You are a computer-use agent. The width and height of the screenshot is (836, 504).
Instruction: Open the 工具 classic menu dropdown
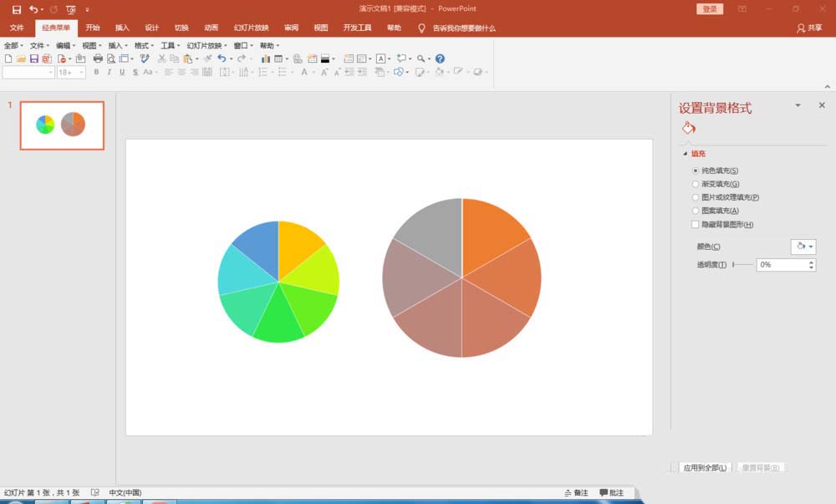tap(171, 45)
